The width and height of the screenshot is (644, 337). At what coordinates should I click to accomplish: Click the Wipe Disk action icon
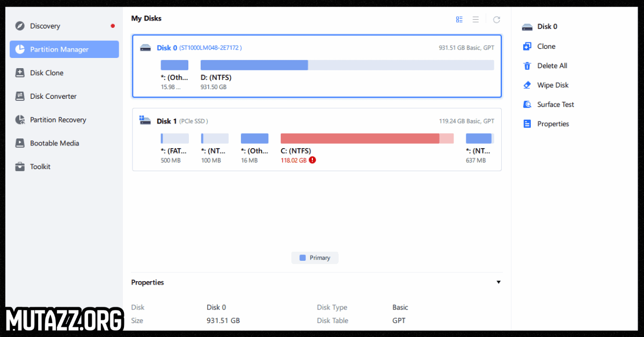(552, 85)
